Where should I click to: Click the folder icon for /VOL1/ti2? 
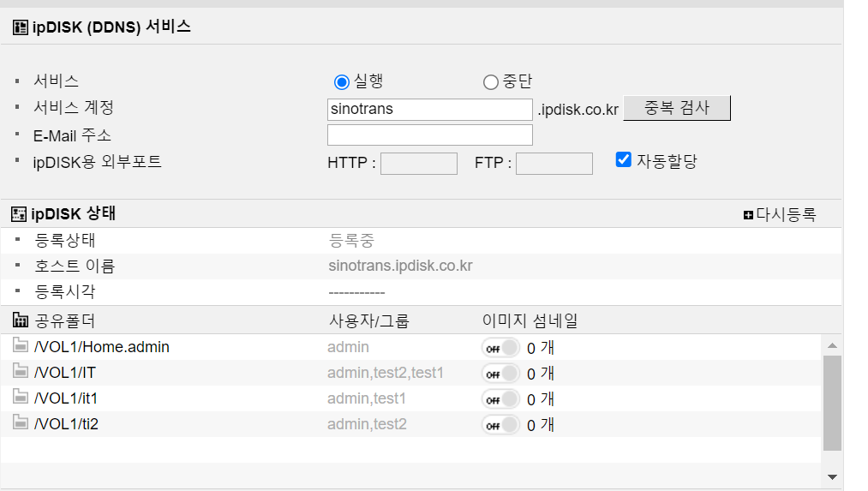[21, 422]
